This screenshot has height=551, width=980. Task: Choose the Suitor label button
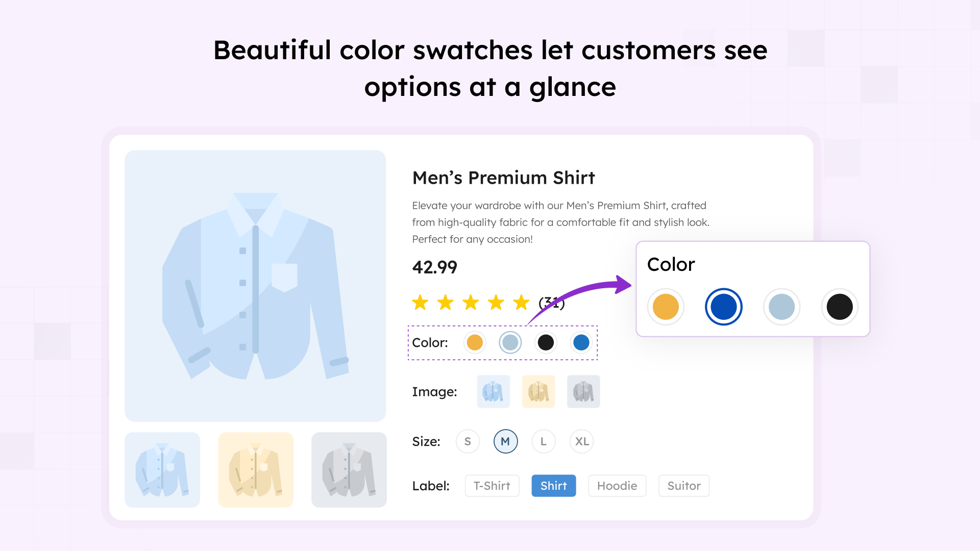(x=684, y=486)
